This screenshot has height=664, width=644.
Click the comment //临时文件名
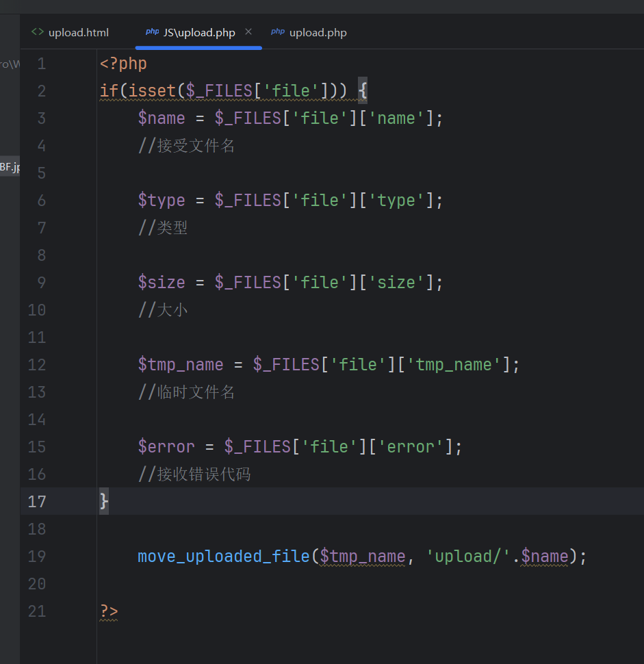186,392
